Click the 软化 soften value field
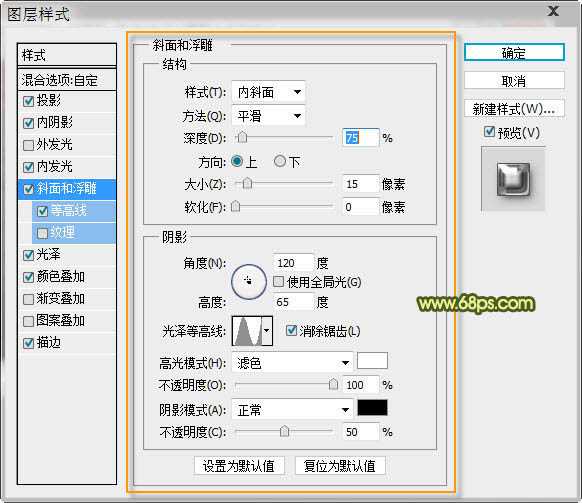Viewport: 582px width, 503px height. tap(360, 207)
